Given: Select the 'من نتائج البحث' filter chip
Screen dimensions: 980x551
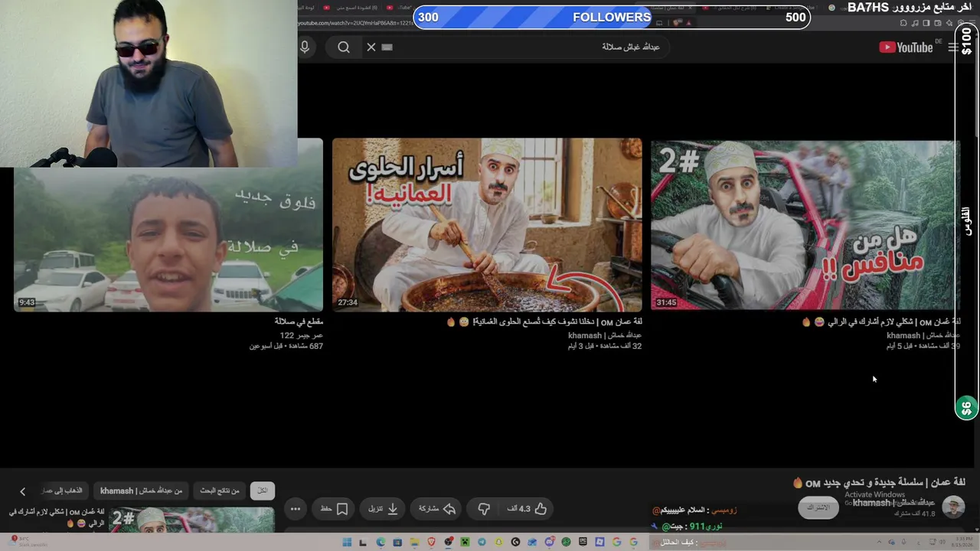Looking at the screenshot, I should coord(220,491).
